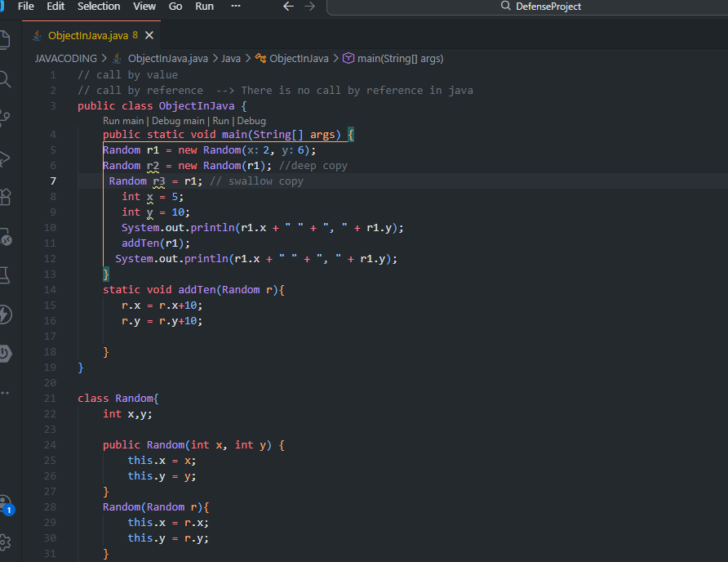Open Run and Debug view
The width and height of the screenshot is (728, 562).
click(5, 158)
